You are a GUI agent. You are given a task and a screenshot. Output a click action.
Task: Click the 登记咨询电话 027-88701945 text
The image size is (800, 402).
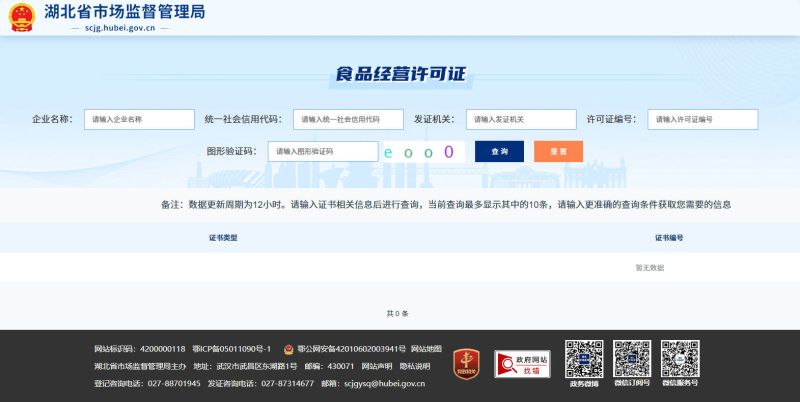(x=147, y=384)
